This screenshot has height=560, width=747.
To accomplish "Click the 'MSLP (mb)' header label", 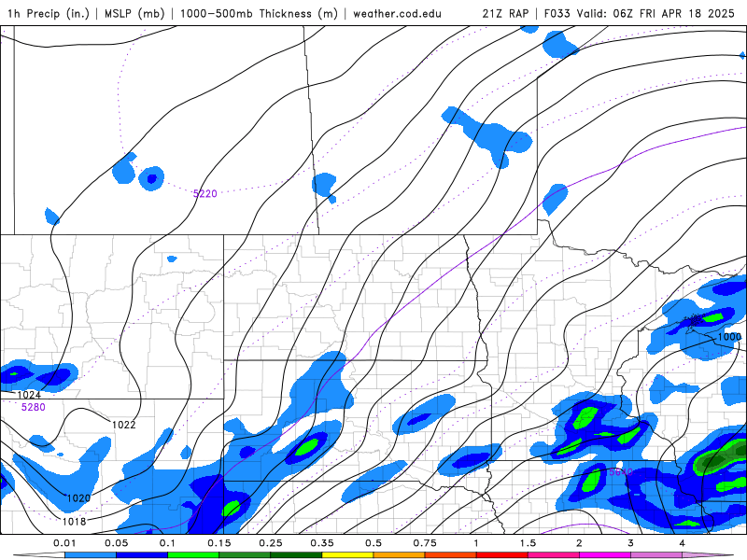I will point(134,13).
